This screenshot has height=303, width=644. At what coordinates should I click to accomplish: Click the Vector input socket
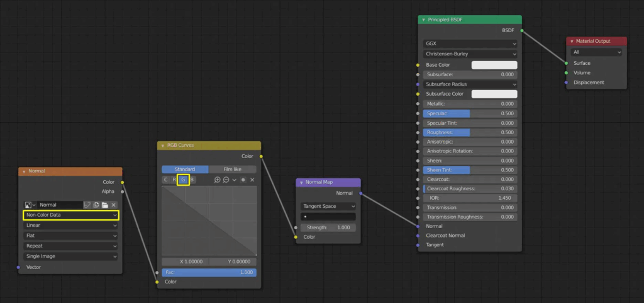[18, 267]
